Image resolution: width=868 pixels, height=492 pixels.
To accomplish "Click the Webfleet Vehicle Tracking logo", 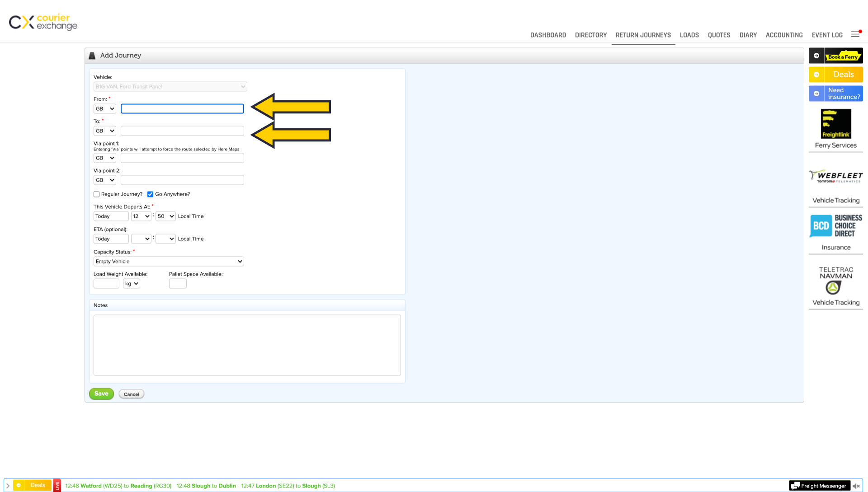I will (x=835, y=177).
